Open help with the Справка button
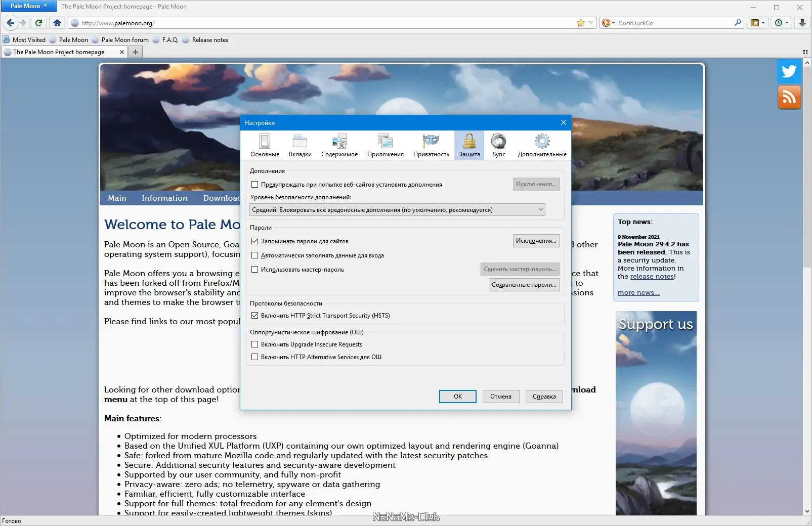812x526 pixels. 544,397
